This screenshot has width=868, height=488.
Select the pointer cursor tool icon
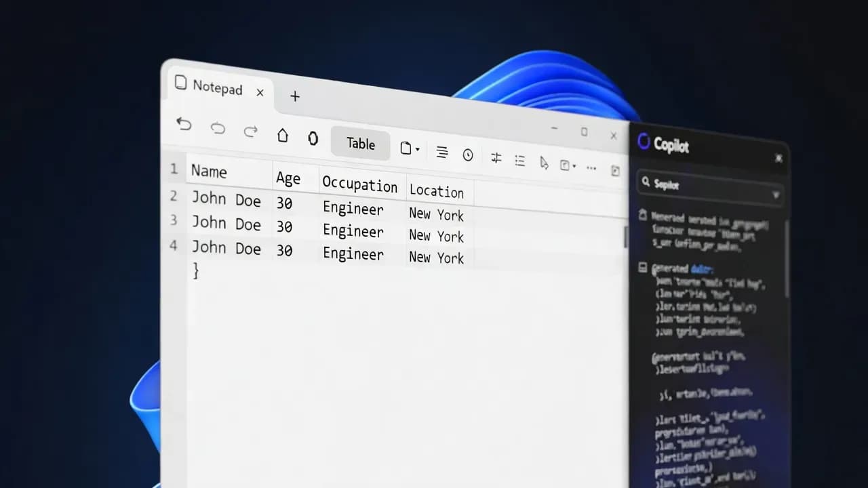click(542, 164)
